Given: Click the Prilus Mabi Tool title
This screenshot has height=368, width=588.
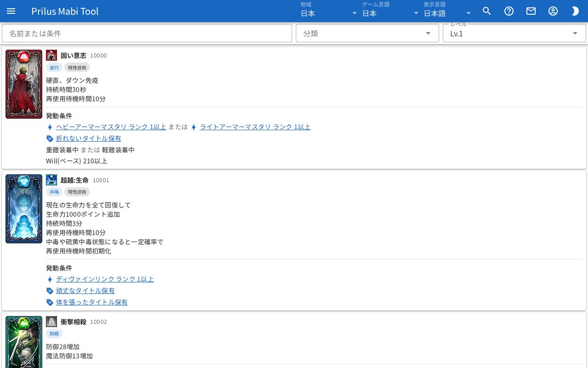Looking at the screenshot, I should click(x=65, y=11).
